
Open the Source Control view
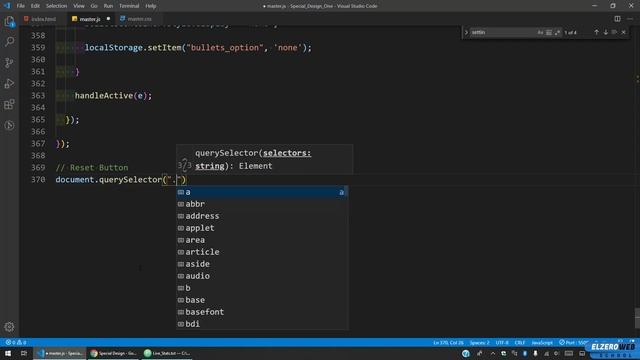9,62
